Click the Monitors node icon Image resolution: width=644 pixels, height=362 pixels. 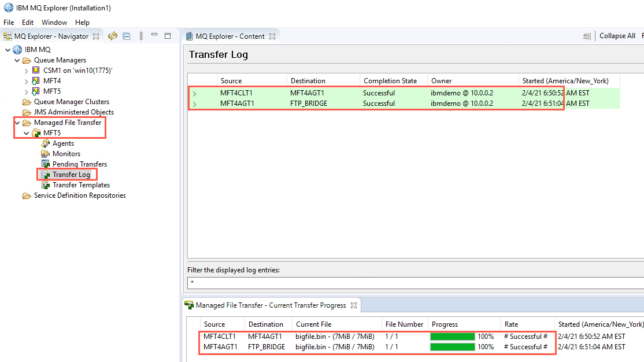[45, 154]
